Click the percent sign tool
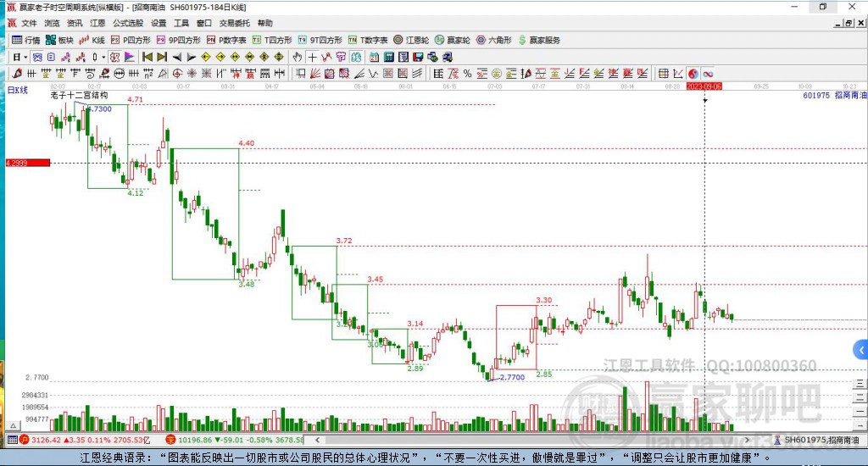868x466 pixels. [x=467, y=74]
